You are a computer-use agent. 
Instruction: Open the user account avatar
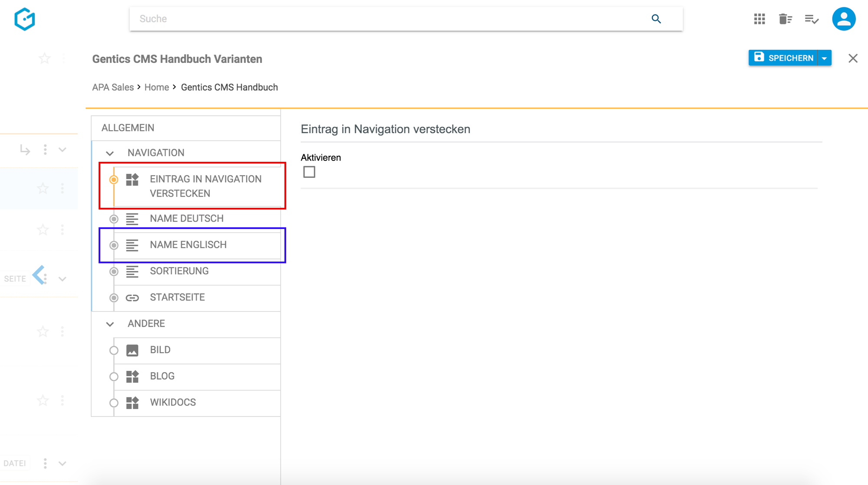[x=844, y=19]
